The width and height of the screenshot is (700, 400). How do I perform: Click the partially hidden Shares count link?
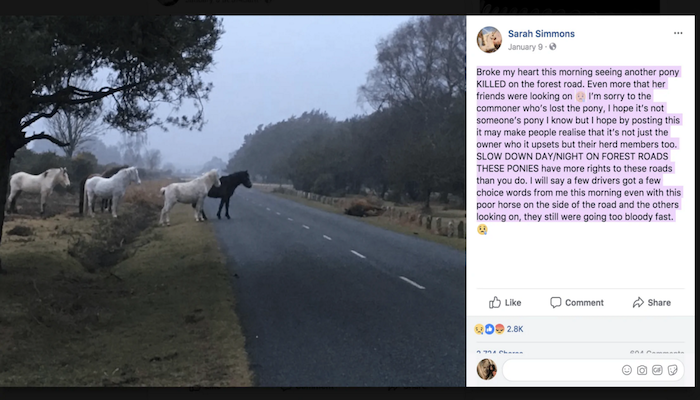[x=500, y=352]
